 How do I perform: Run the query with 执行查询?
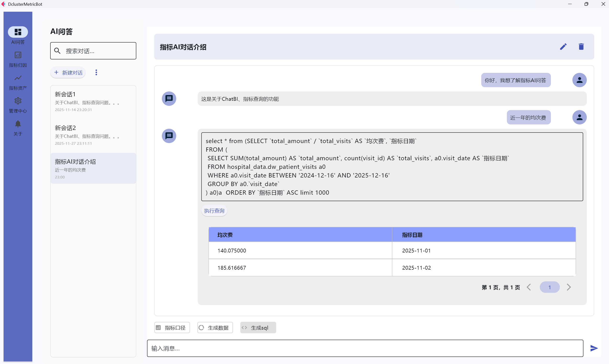[x=214, y=210]
